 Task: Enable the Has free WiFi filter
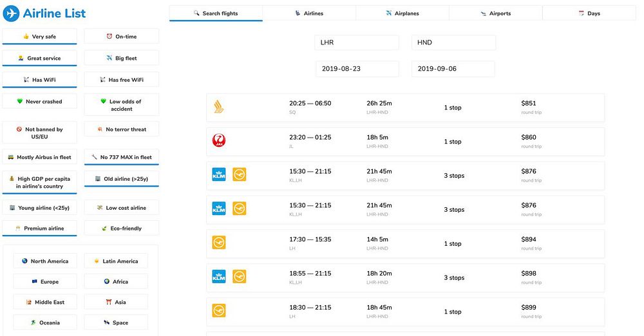click(122, 80)
